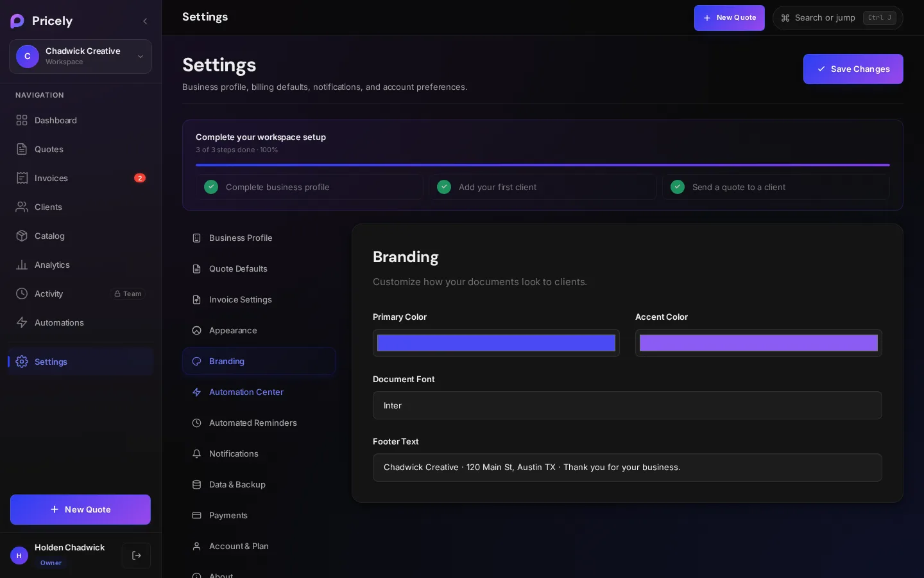The image size is (924, 578).
Task: Click the Clients people icon
Action: coord(22,207)
